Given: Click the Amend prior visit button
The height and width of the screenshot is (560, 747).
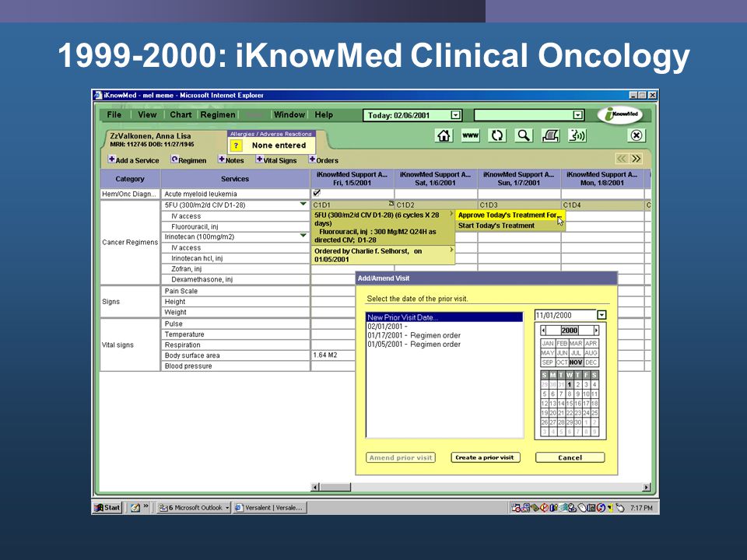Looking at the screenshot, I should point(401,457).
